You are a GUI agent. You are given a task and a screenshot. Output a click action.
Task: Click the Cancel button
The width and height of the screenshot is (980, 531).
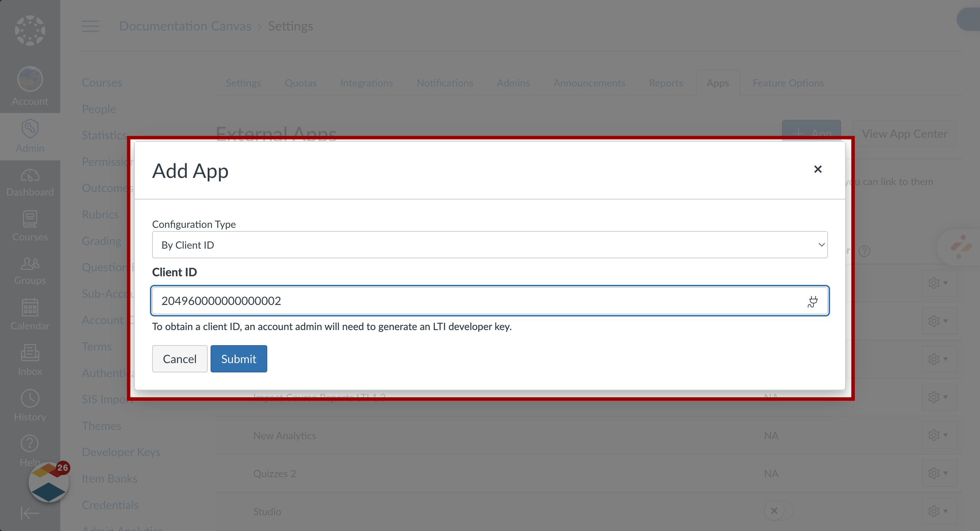click(180, 358)
